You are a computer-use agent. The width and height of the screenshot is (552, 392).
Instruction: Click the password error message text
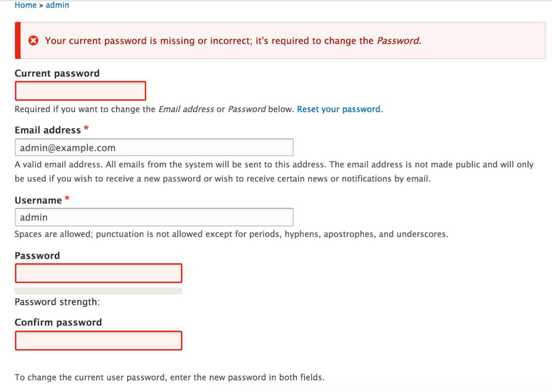coord(233,41)
